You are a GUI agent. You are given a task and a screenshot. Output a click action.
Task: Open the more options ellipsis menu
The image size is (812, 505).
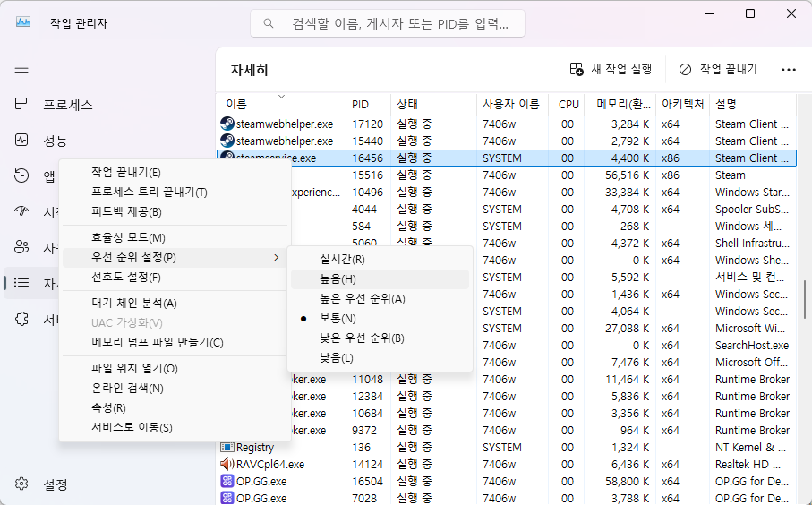click(x=788, y=70)
